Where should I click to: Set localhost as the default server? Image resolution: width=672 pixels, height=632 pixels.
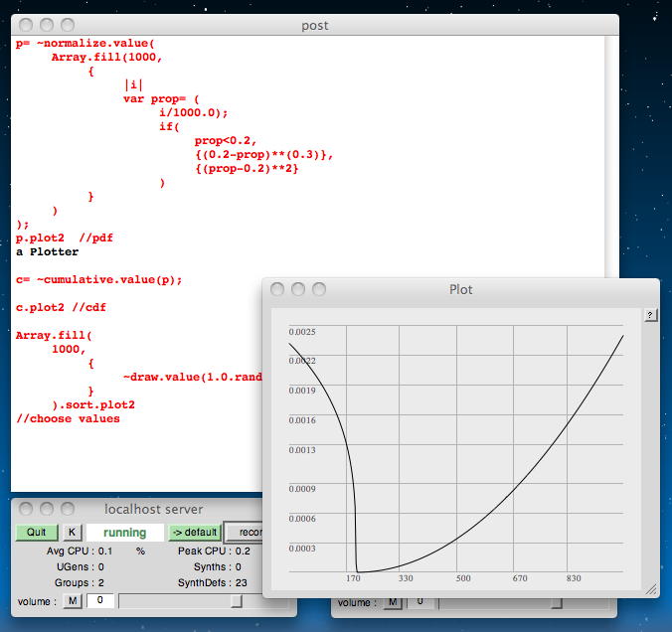[194, 533]
